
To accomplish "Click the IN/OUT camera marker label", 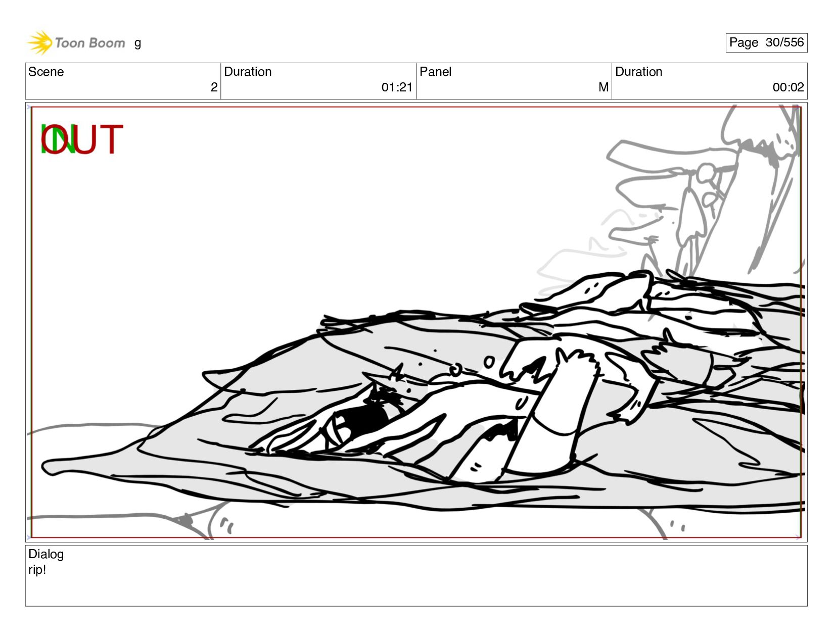I will (82, 139).
